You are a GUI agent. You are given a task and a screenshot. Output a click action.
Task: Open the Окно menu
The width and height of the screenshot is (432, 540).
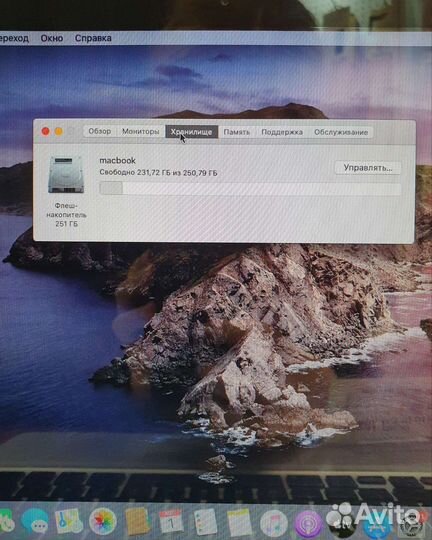click(52, 38)
